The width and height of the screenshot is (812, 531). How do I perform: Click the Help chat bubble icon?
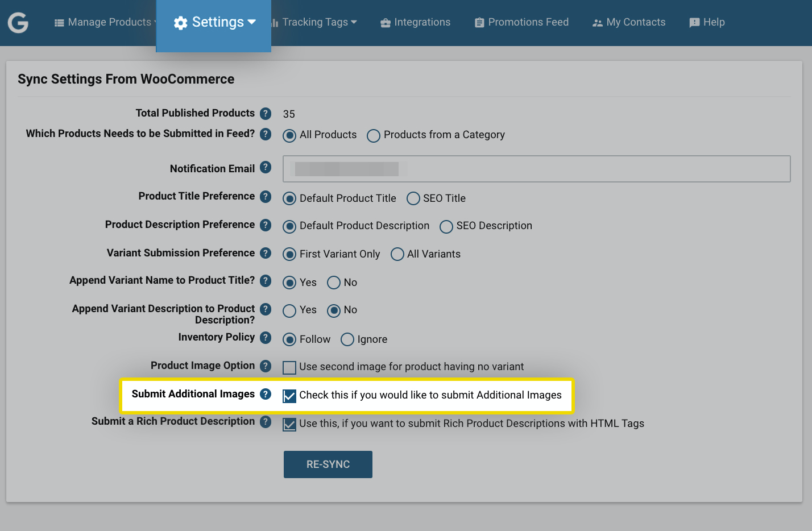[694, 23]
